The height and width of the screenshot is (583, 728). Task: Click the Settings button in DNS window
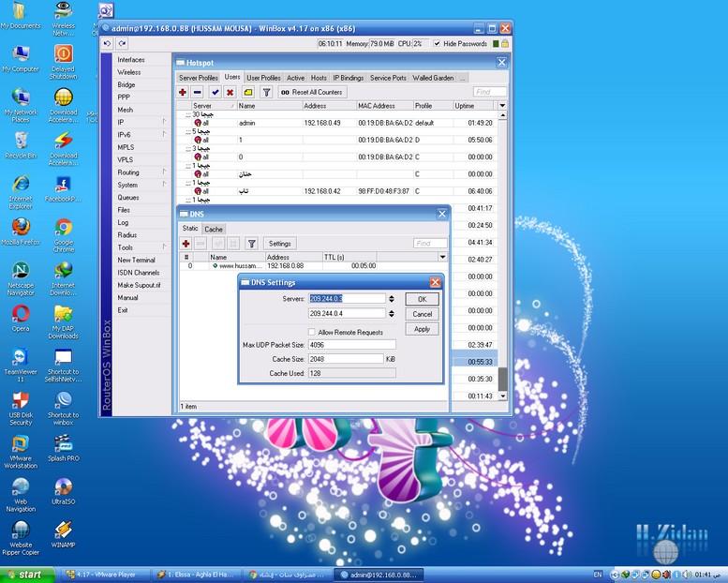pyautogui.click(x=279, y=244)
